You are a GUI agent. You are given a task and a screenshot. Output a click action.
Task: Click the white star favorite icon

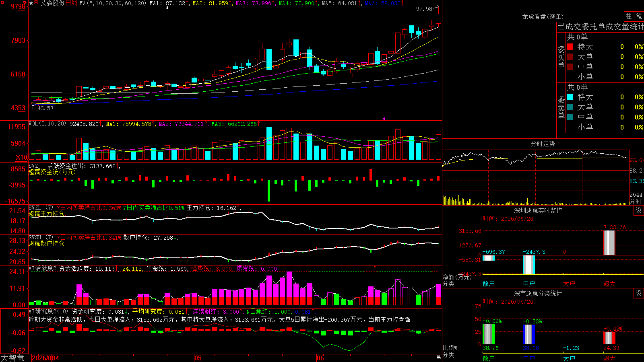[31, 3]
